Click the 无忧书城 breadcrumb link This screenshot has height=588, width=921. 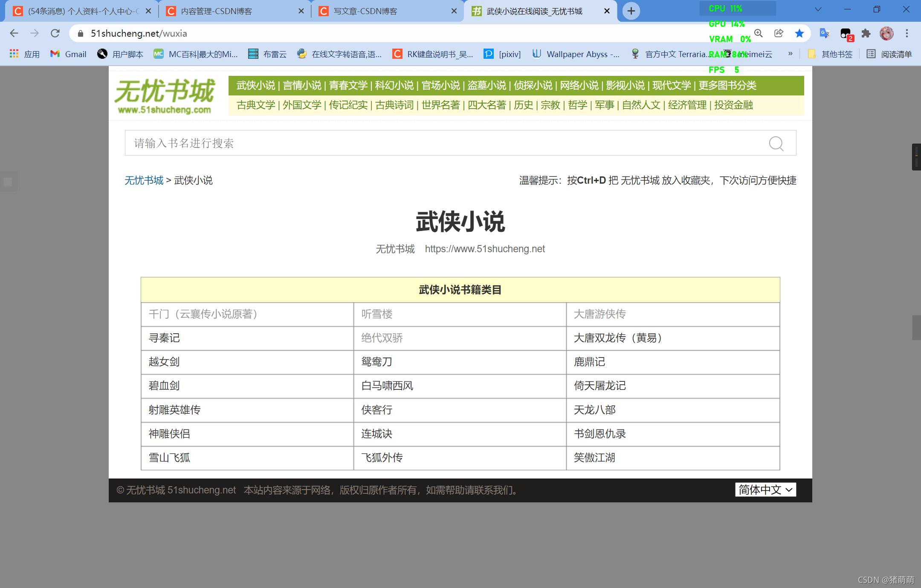pyautogui.click(x=144, y=180)
